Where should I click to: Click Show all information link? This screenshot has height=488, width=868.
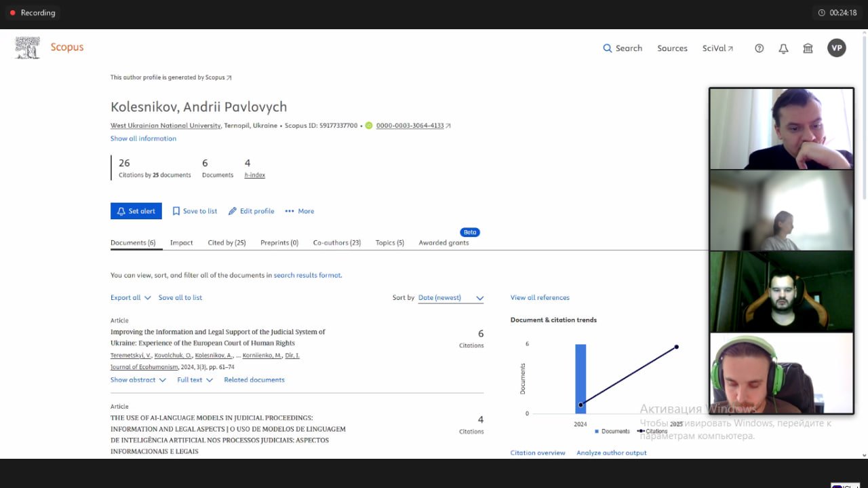143,138
